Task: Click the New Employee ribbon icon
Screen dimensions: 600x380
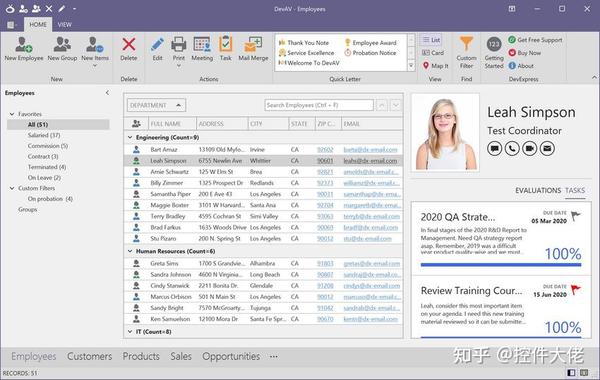Action: [24, 44]
